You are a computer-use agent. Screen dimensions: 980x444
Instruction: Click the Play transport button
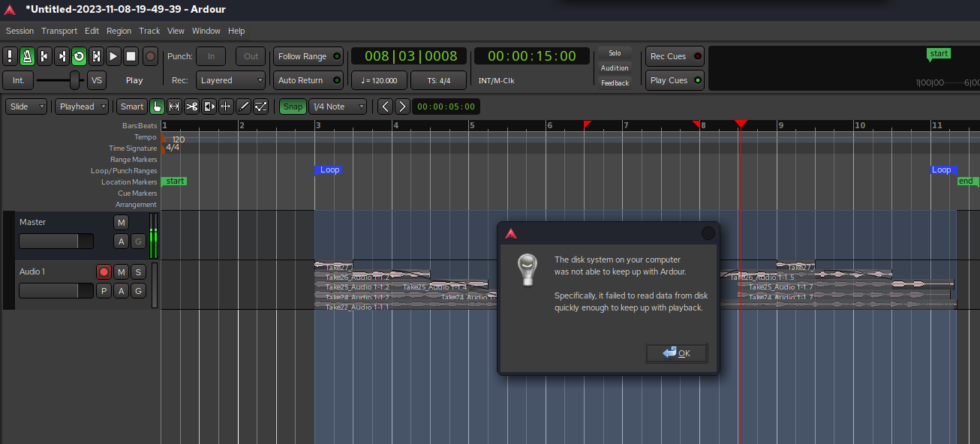tap(113, 56)
